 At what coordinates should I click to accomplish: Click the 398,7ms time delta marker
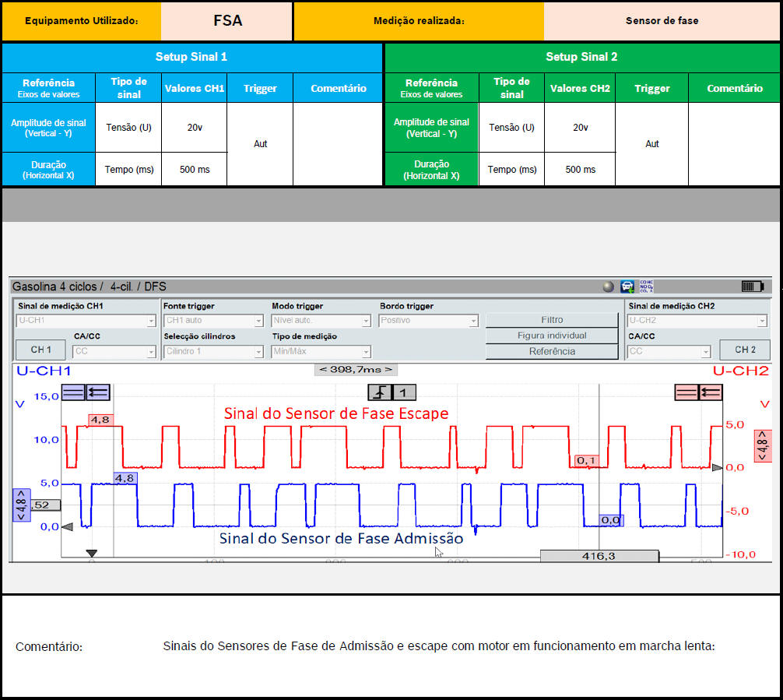[x=356, y=369]
